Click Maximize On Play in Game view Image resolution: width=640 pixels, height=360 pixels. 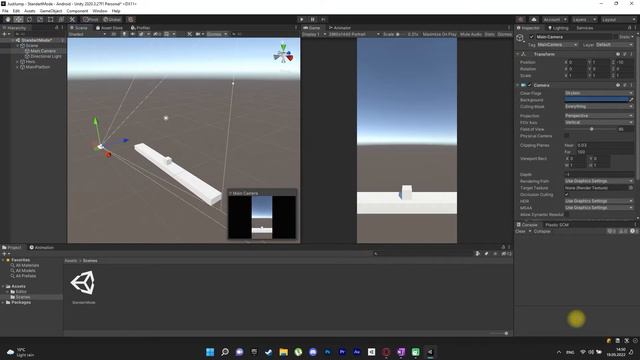coord(439,34)
